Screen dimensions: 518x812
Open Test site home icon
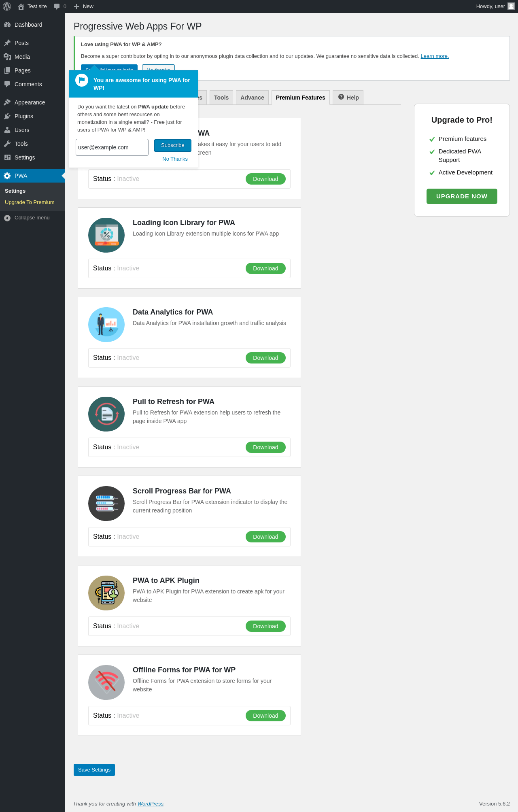point(21,6)
